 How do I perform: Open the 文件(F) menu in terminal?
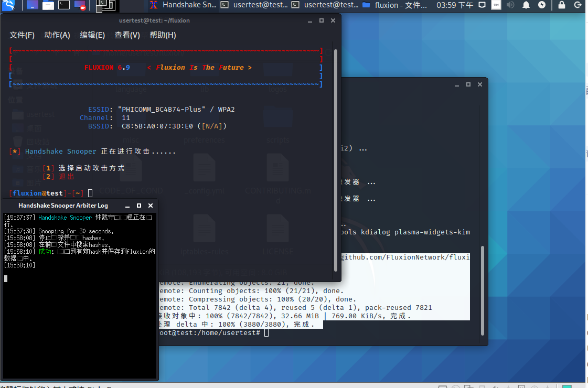click(x=22, y=35)
